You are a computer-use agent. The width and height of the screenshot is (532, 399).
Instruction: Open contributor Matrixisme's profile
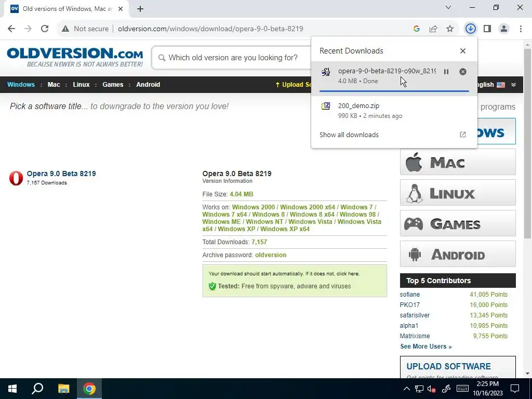415,336
